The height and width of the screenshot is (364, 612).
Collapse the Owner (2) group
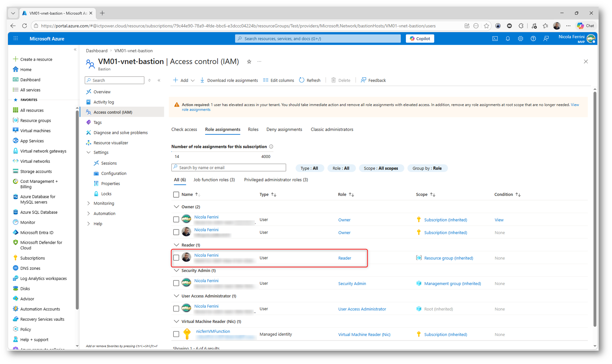[x=176, y=207]
